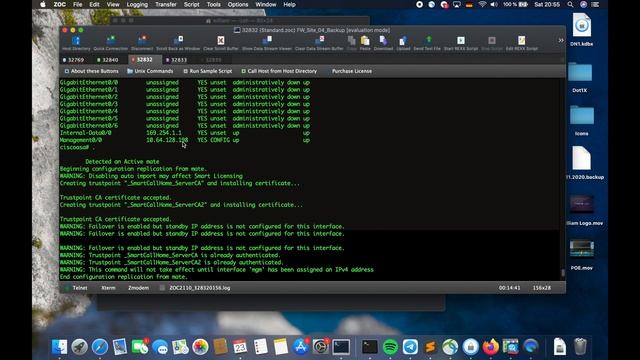Click the Run Sample Script button
The width and height of the screenshot is (640, 360).
coord(208,71)
